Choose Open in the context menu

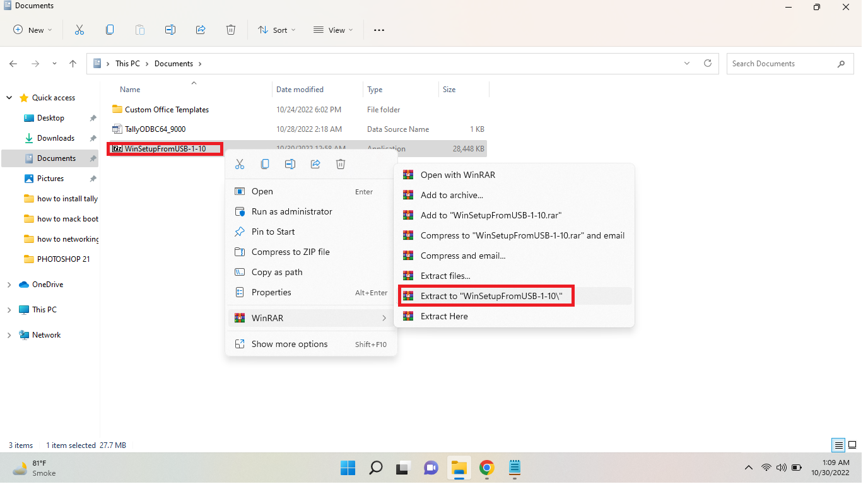[x=311, y=191]
